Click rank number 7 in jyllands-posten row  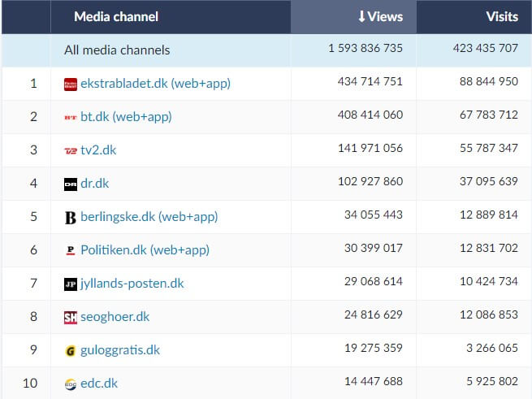coord(33,284)
